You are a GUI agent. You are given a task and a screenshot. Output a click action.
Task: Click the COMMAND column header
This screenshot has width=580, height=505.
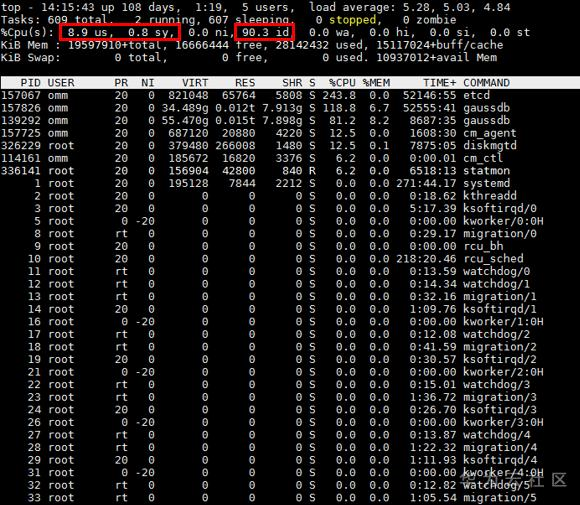point(486,83)
